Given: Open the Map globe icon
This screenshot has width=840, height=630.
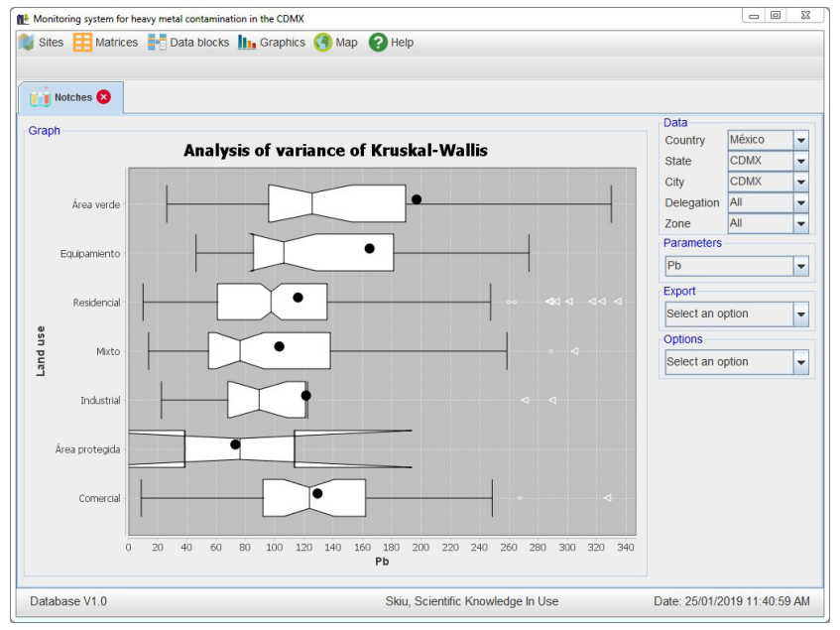Looking at the screenshot, I should pyautogui.click(x=323, y=43).
